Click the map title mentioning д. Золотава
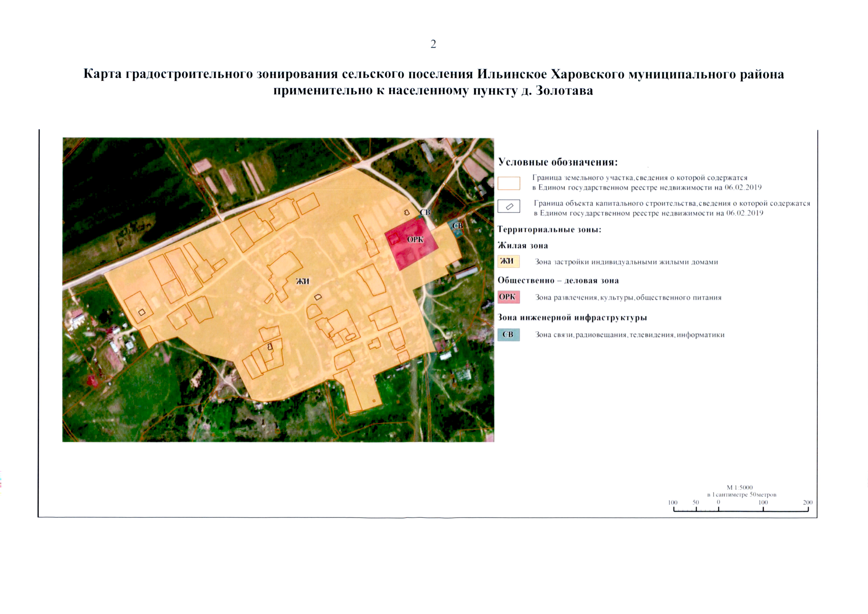Screen dimensions: 868x614 click(x=433, y=91)
